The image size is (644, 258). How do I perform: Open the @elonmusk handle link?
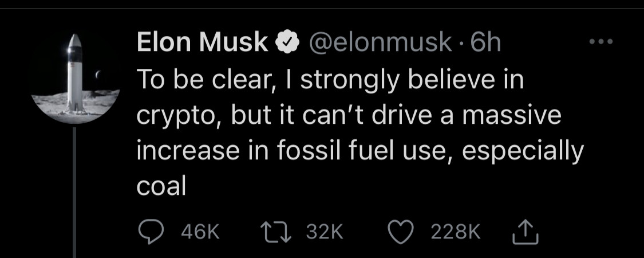point(380,44)
